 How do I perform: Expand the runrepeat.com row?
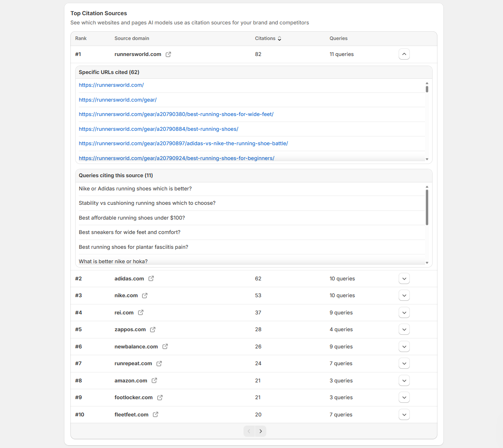tap(404, 364)
